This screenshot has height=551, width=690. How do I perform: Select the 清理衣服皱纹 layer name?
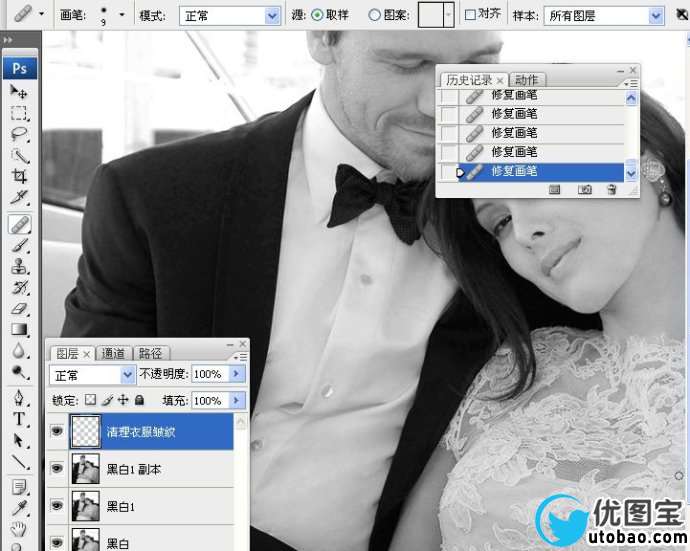141,432
